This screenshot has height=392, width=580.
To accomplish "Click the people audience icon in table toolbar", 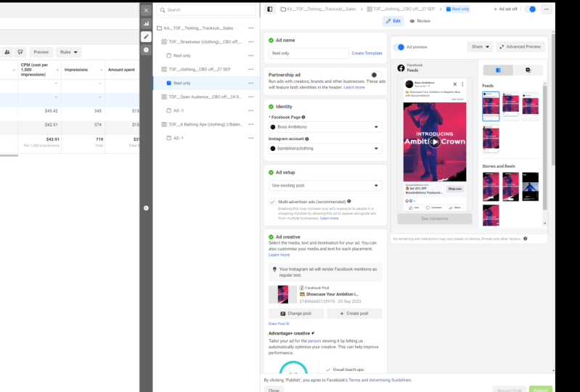I will coord(7,52).
